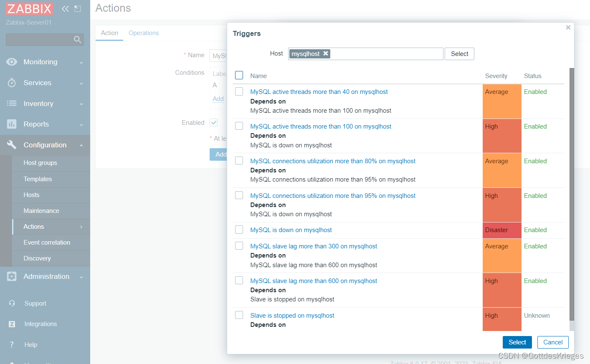The image size is (590, 364).
Task: Click the Name input field in action form
Action: tap(218, 56)
